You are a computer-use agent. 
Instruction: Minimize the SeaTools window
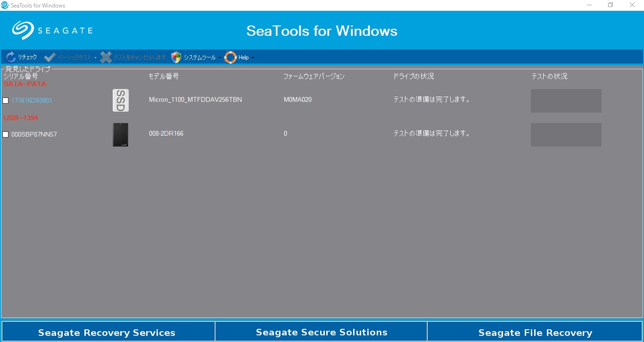tap(589, 5)
